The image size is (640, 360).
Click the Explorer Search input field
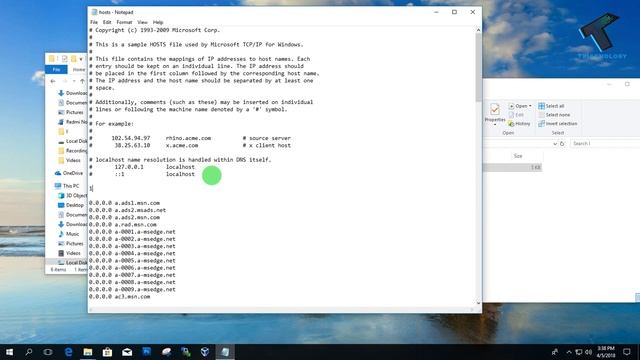tap(605, 144)
